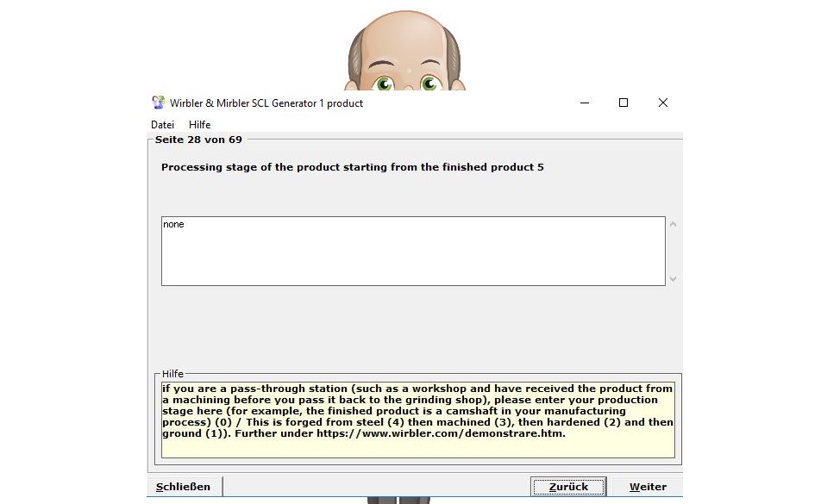Focus the text field containing "none"

412,251
